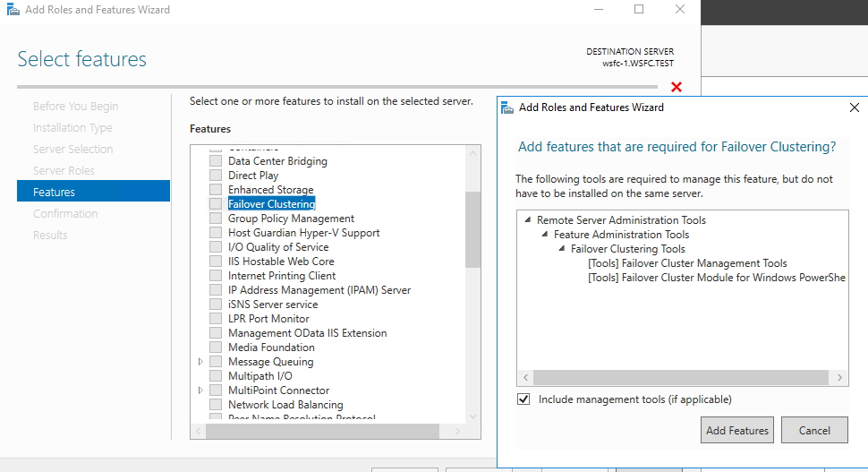This screenshot has height=472, width=868.
Task: Select Failover Cluster Management Tools item
Action: coord(687,263)
